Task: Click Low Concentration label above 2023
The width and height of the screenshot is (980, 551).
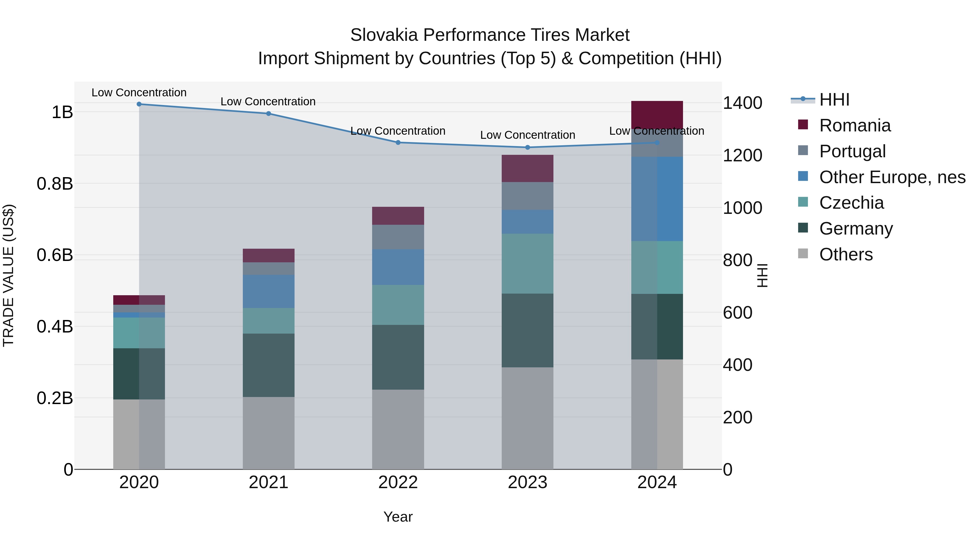Action: click(528, 135)
